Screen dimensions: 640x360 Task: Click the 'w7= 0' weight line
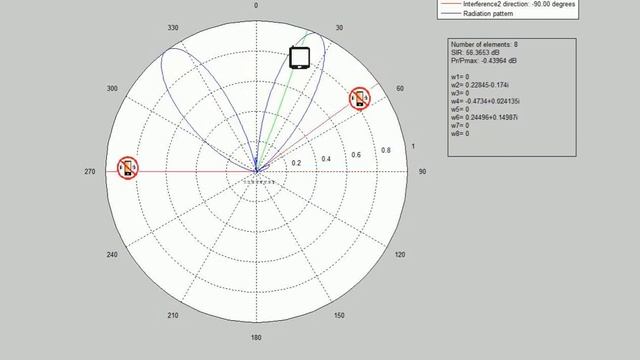point(460,125)
